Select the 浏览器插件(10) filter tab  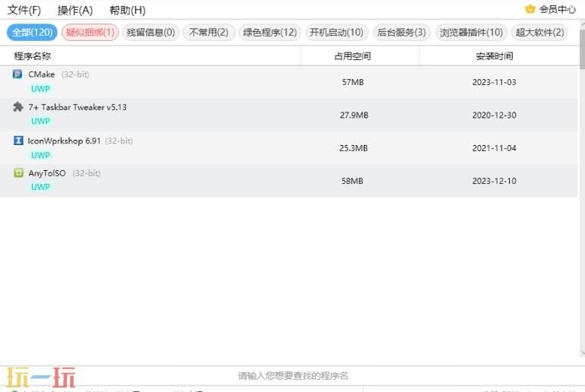pyautogui.click(x=471, y=33)
